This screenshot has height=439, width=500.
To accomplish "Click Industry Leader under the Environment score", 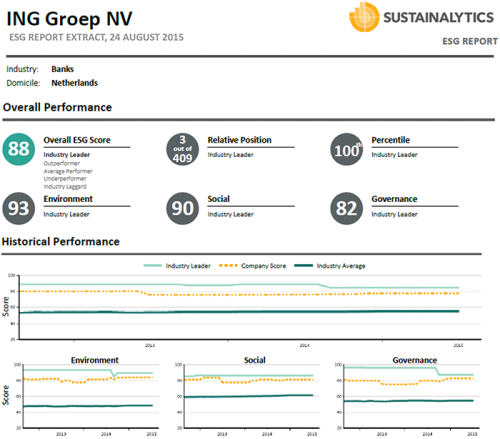I will tap(66, 214).
